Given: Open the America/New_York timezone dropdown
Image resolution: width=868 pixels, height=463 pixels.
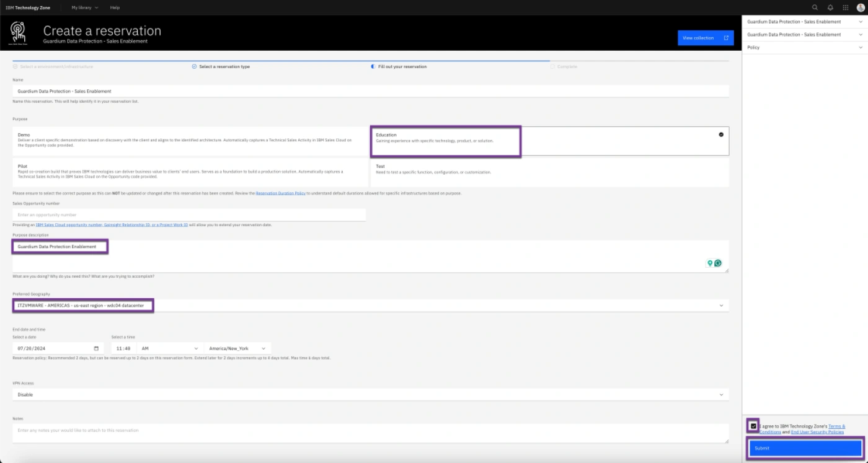Looking at the screenshot, I should point(238,348).
